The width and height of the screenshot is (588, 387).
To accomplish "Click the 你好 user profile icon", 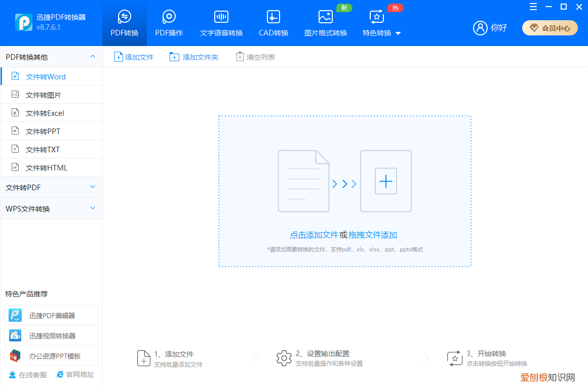I will point(480,28).
